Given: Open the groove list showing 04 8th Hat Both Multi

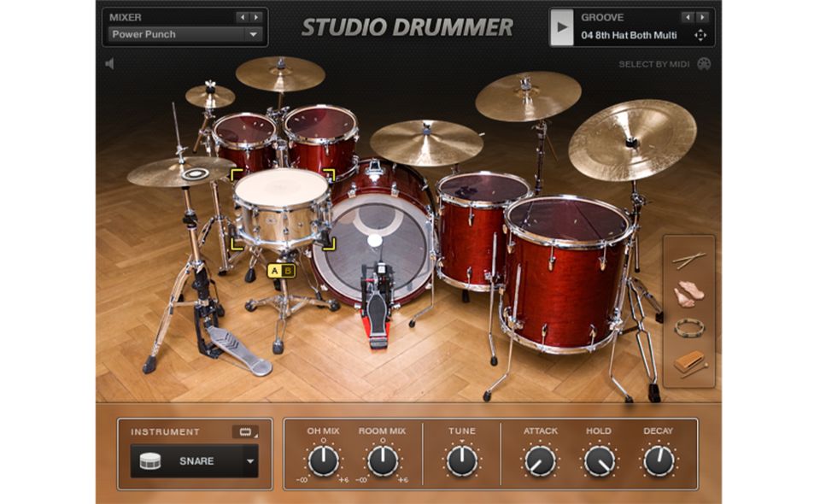Looking at the screenshot, I should click(629, 35).
